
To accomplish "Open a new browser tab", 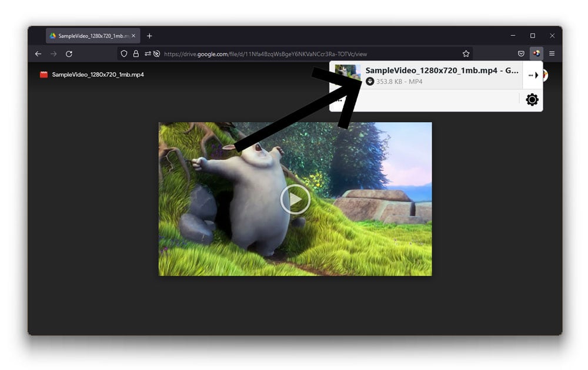I will tap(149, 36).
